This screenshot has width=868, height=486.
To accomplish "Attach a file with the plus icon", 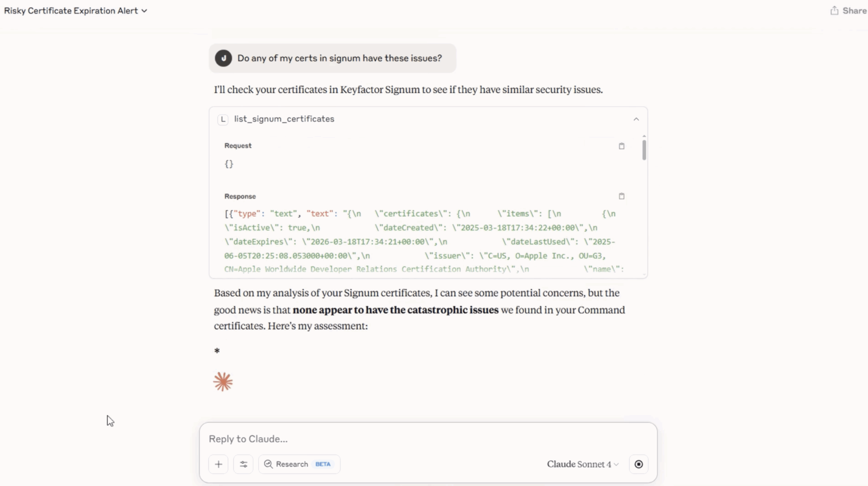I will point(218,464).
